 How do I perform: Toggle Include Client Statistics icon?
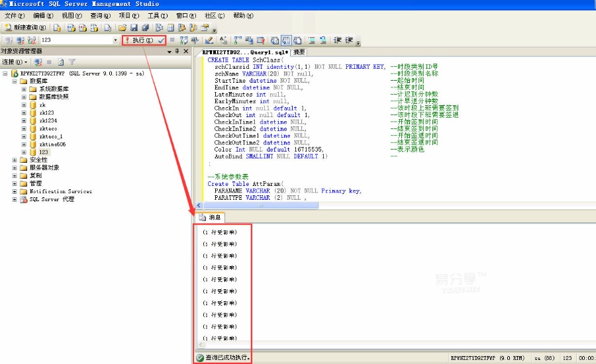[249, 40]
